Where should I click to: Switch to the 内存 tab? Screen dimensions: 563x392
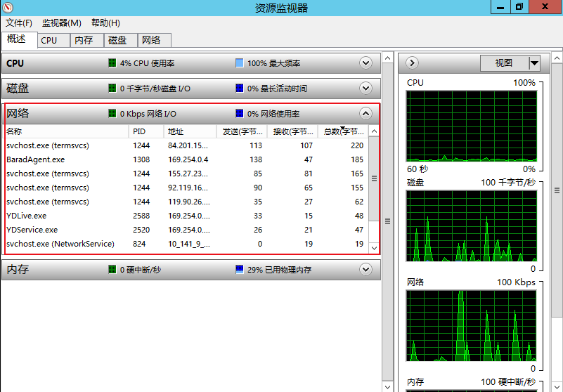84,40
